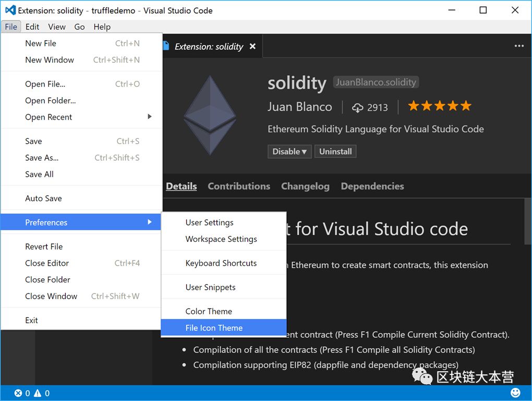Viewport: 532px width, 401px height.
Task: Open the Disable dropdown
Action: tap(289, 151)
